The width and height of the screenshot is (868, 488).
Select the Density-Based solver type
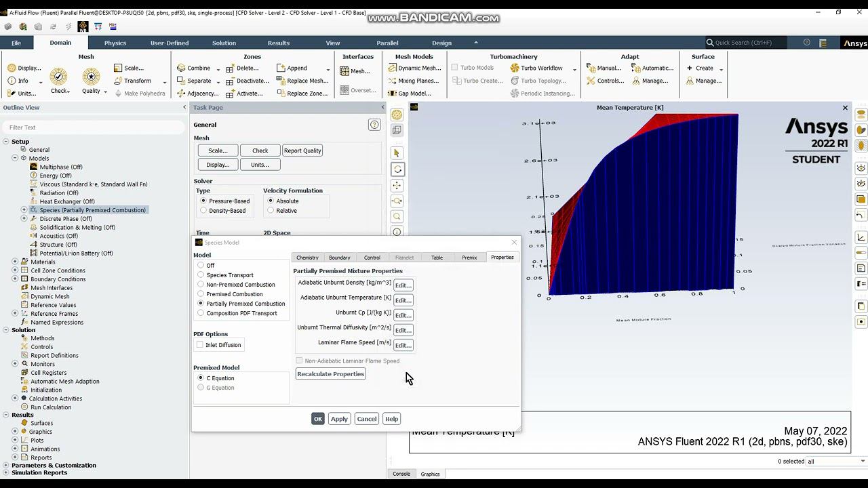[x=203, y=210]
